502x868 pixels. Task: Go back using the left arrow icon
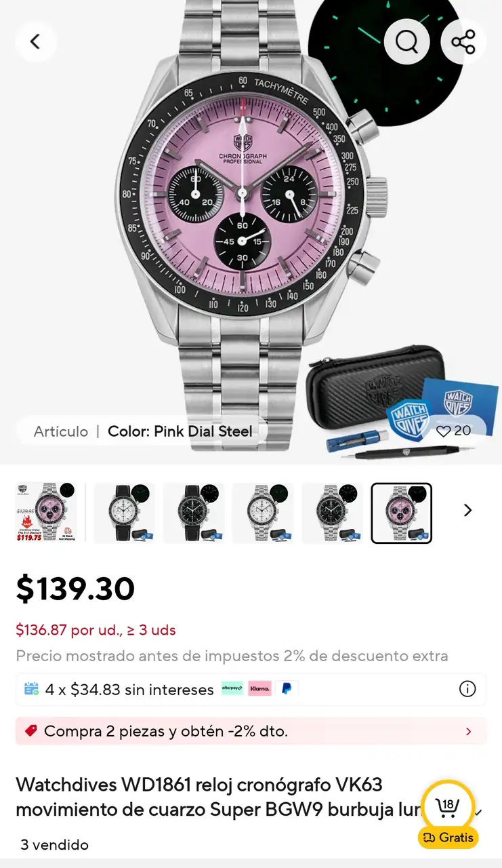(x=36, y=42)
